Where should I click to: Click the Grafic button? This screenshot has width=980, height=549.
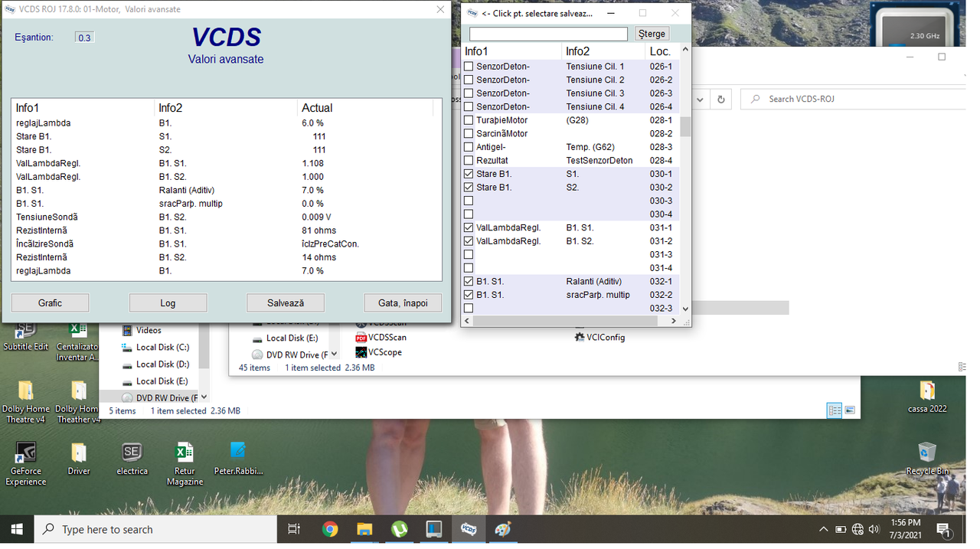[x=50, y=303]
